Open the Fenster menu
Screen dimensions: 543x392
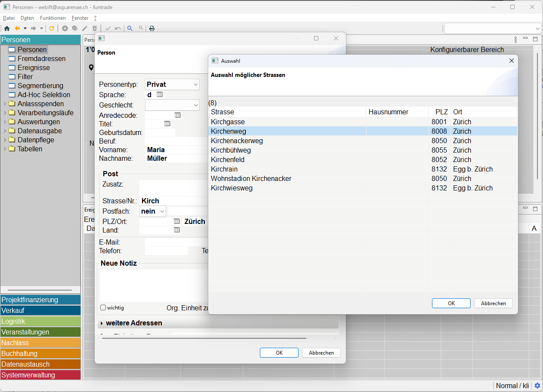pyautogui.click(x=80, y=18)
